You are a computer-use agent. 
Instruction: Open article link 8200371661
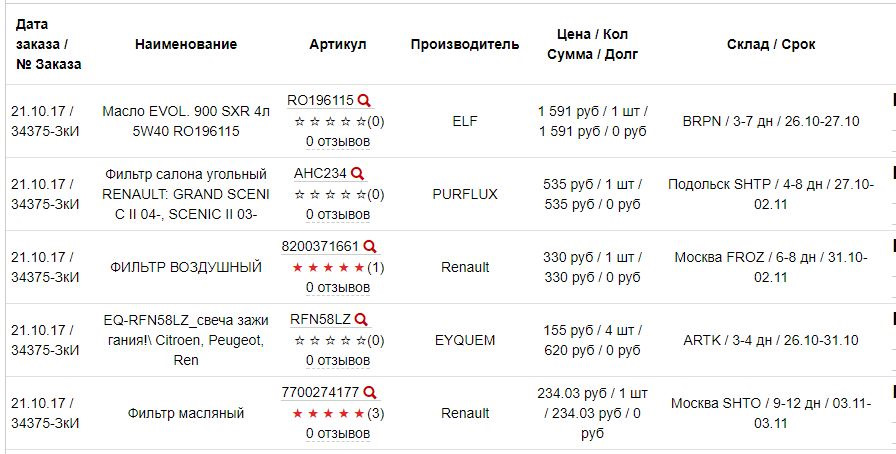coord(320,246)
